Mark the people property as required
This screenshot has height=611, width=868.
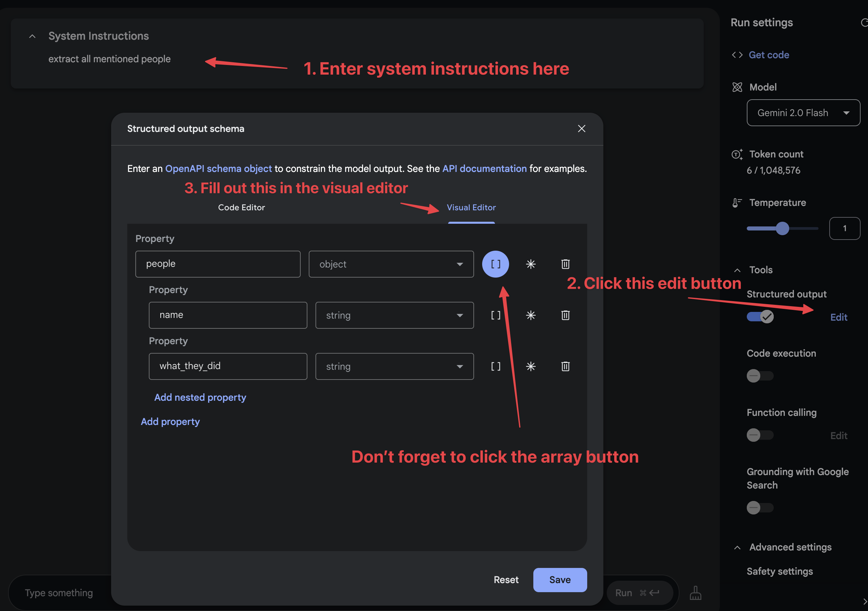click(530, 264)
